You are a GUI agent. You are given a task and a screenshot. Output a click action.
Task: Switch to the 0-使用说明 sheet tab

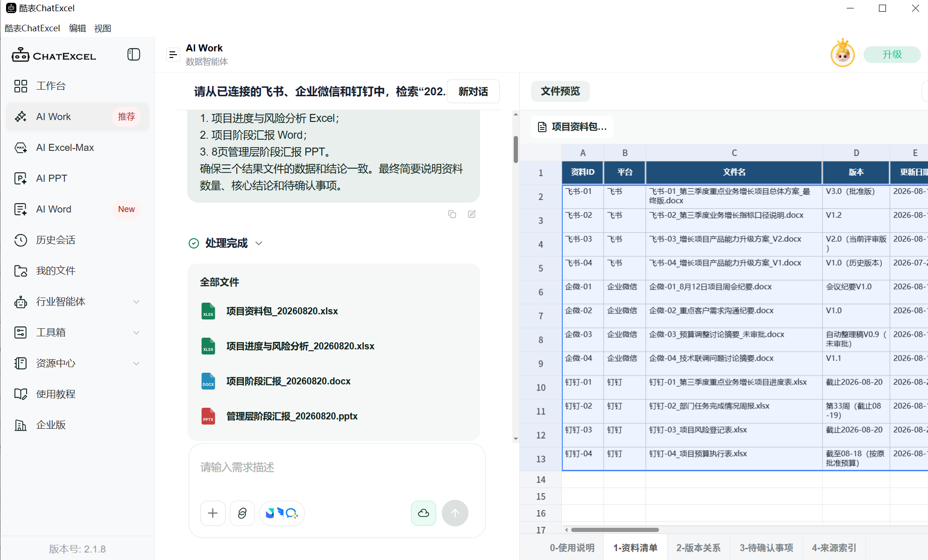tap(572, 548)
